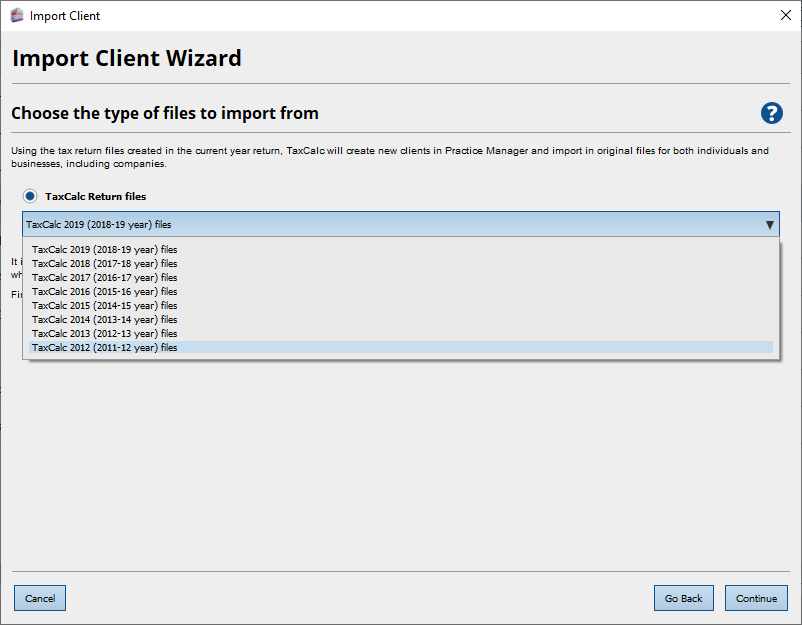This screenshot has height=625, width=802.
Task: Choose TaxCalc 2018 (2017-18 year) files
Action: (x=104, y=264)
